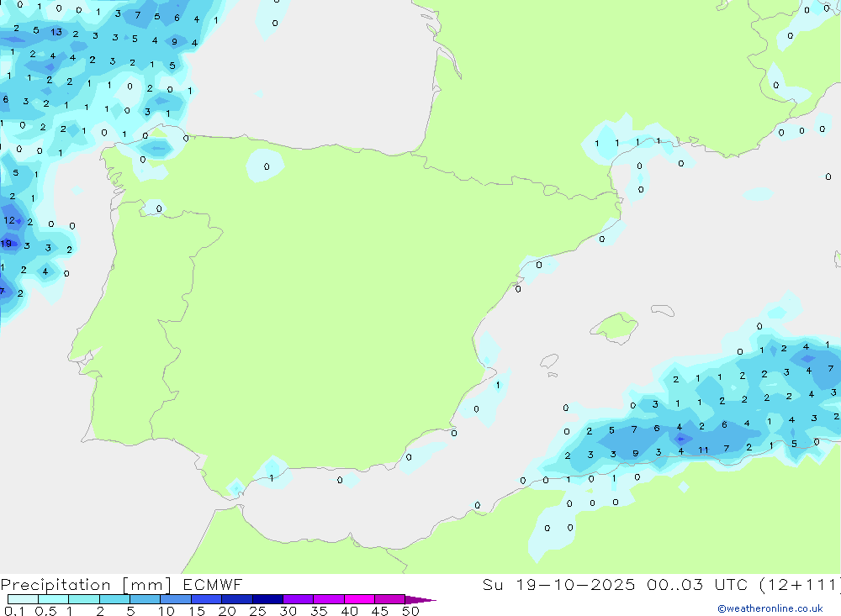Click the '50' legend label

click(x=410, y=611)
